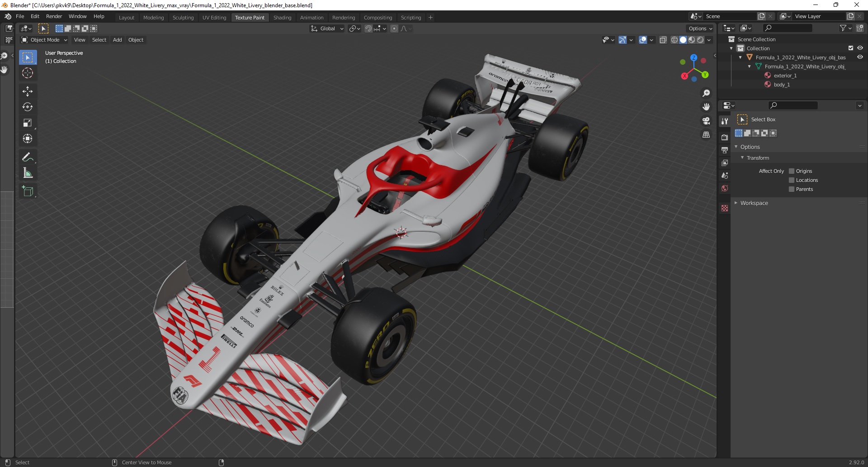868x467 pixels.
Task: Select the Cursor tool in the viewport toolbar
Action: pos(28,73)
